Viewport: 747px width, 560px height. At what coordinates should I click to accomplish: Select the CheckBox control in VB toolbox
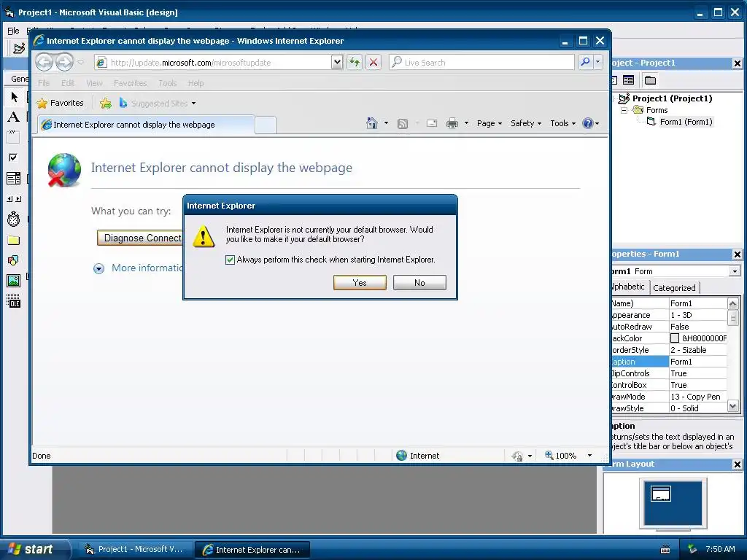click(x=13, y=157)
